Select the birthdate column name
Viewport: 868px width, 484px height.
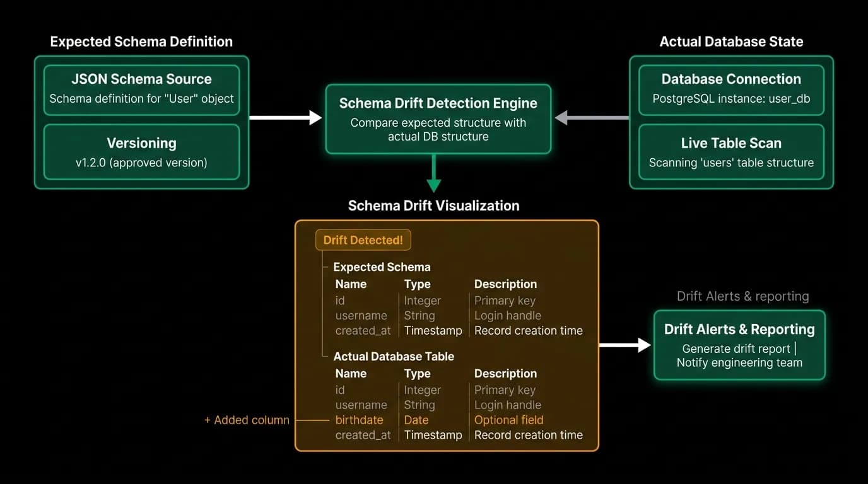359,420
